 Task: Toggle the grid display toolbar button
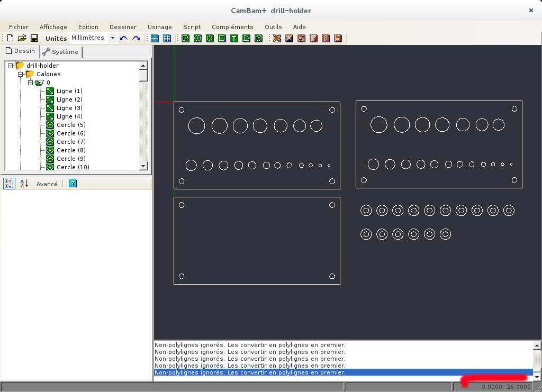pos(167,38)
